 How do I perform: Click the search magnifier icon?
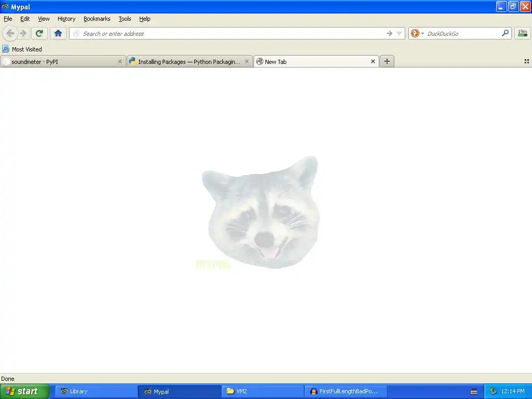click(505, 33)
